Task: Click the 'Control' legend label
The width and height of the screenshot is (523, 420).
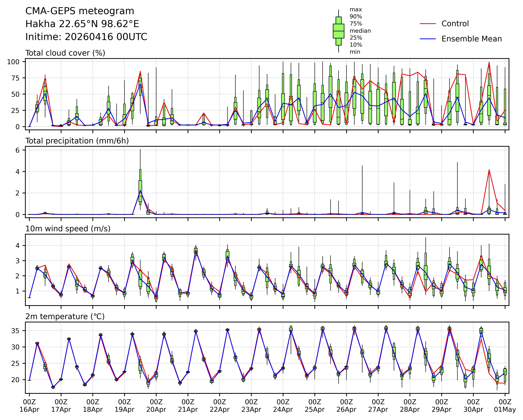Action: tap(455, 24)
